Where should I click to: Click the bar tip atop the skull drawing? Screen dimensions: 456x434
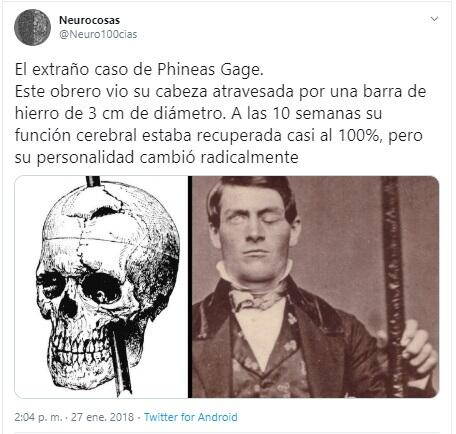(93, 181)
